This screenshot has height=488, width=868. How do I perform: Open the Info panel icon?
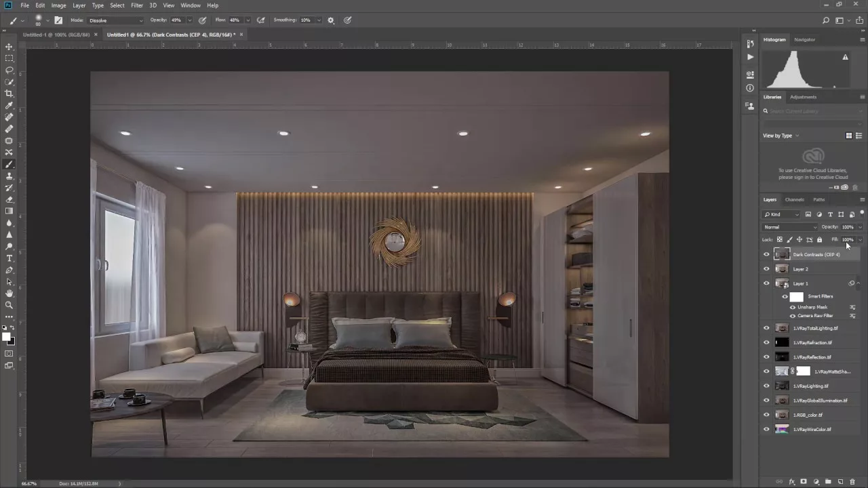tap(750, 88)
